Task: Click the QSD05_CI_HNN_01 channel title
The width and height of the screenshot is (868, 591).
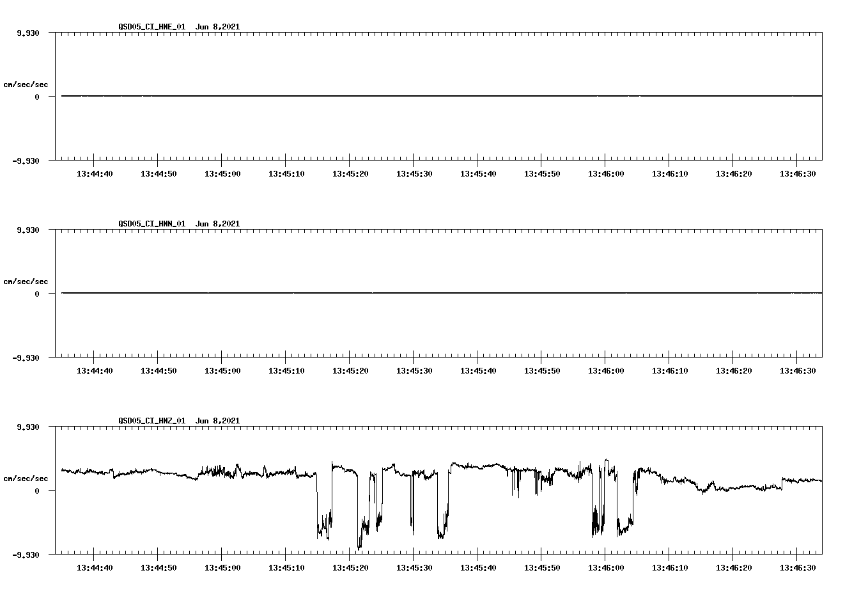Action: coord(151,224)
